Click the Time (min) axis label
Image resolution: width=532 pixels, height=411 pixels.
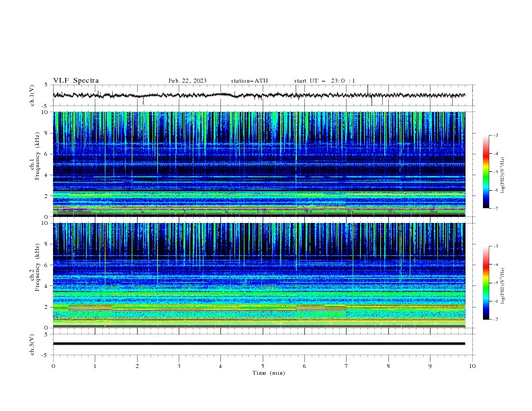(x=269, y=373)
